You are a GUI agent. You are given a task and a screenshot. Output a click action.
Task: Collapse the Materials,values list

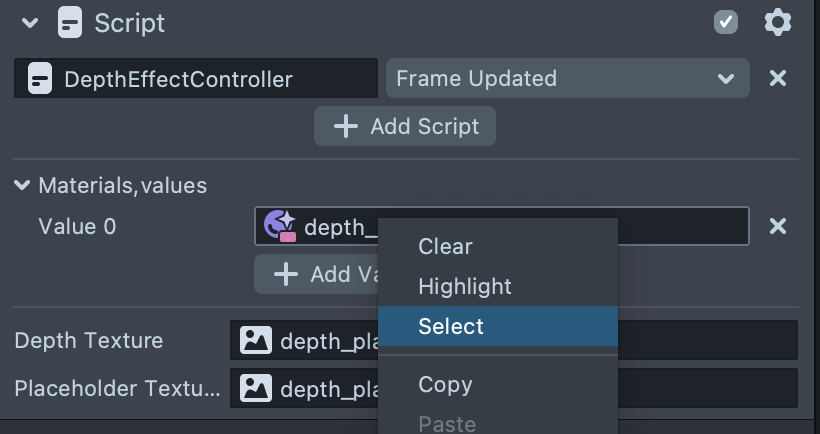[22, 185]
